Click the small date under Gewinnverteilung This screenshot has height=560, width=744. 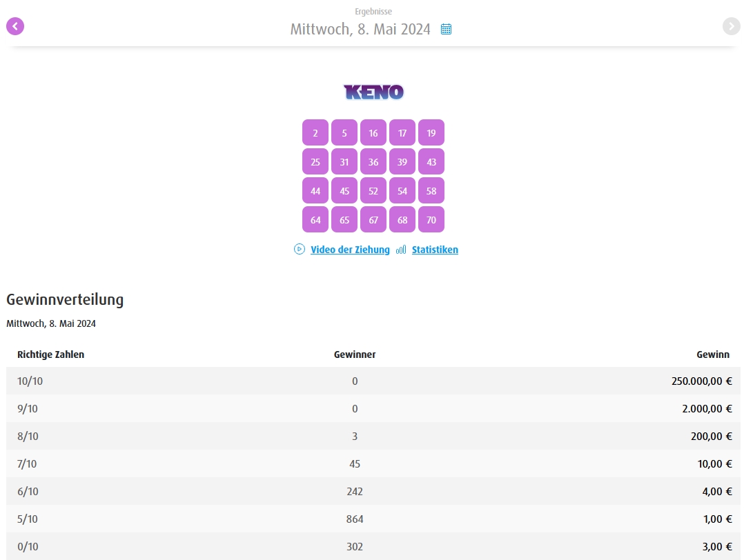pos(51,323)
